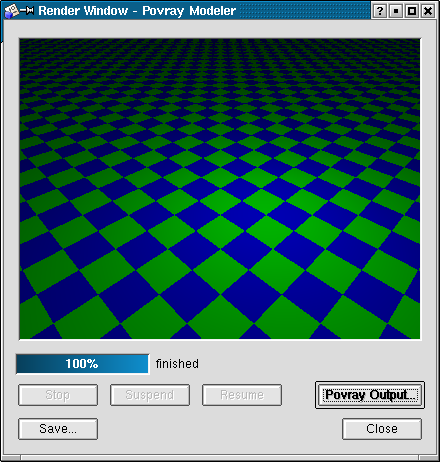Open the Povray Output dialog
Screen dimensions: 440x462
[370, 395]
